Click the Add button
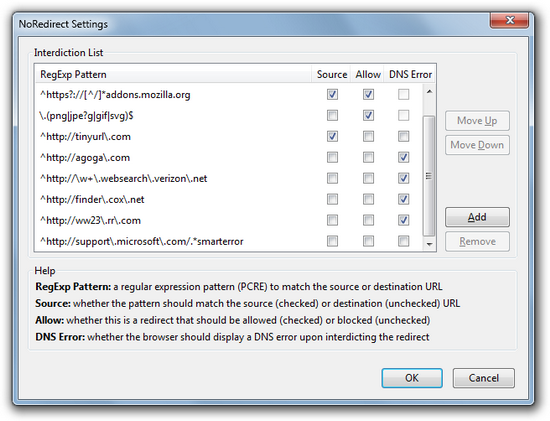This screenshot has height=421, width=550. [477, 217]
